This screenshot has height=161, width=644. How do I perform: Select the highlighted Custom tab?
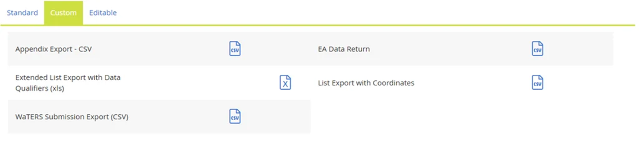coord(64,13)
